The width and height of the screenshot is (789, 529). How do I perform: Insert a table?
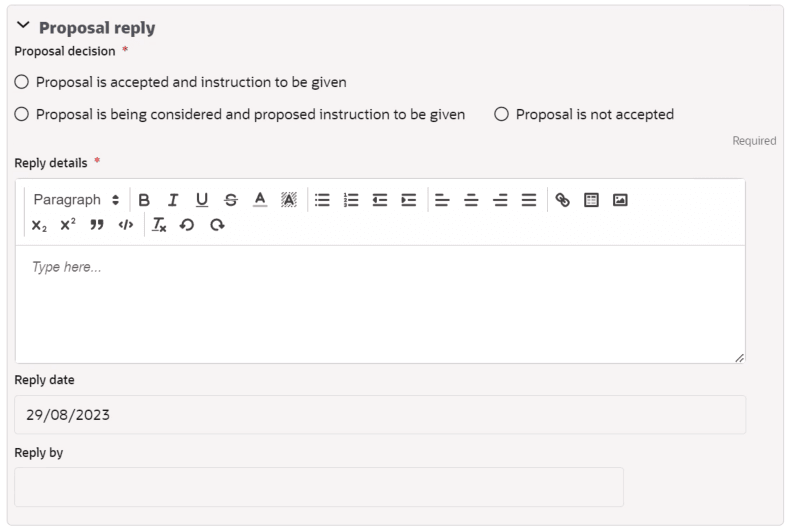coord(591,200)
